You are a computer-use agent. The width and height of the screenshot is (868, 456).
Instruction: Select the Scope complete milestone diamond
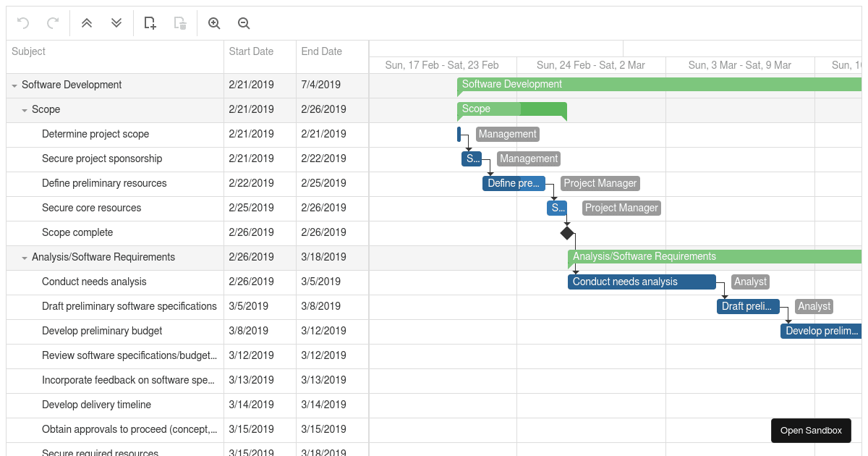[567, 232]
